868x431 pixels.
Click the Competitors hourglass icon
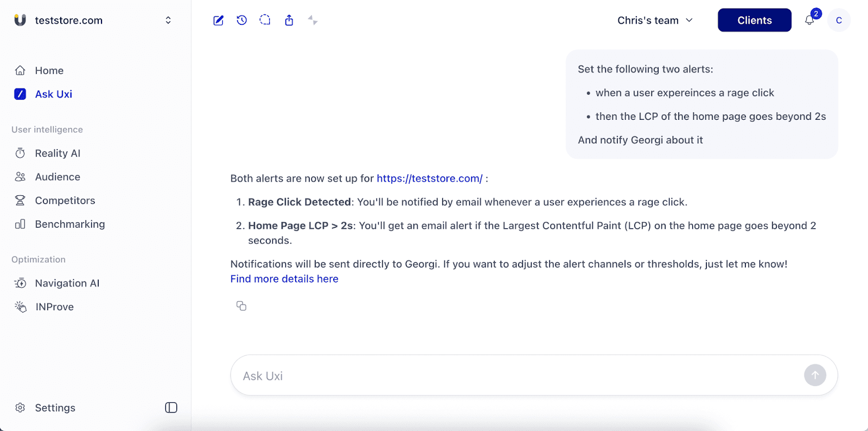20,200
